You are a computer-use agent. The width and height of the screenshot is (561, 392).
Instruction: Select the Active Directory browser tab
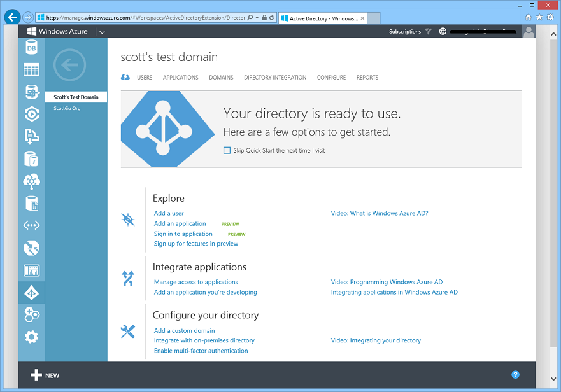(x=323, y=18)
